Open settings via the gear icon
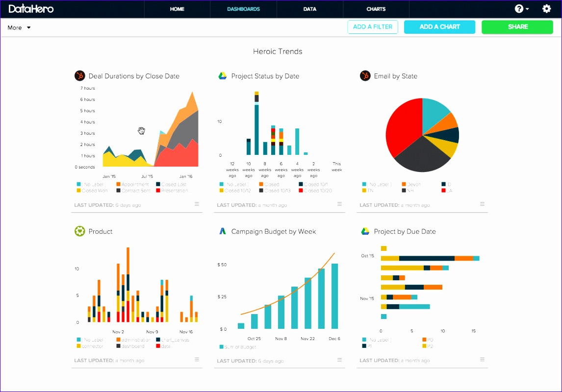Screen dimensions: 562x392 point(546,9)
